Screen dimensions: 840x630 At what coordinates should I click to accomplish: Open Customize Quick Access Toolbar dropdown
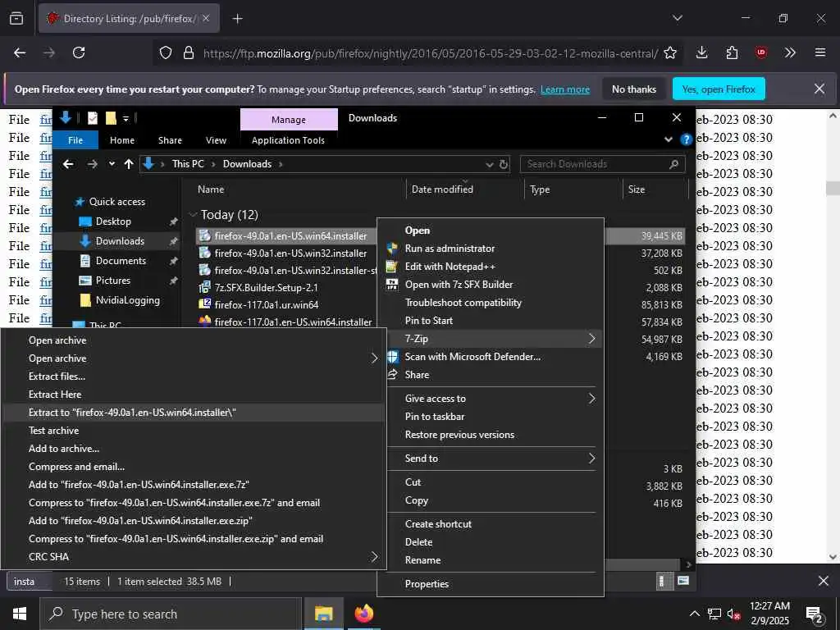pos(126,119)
